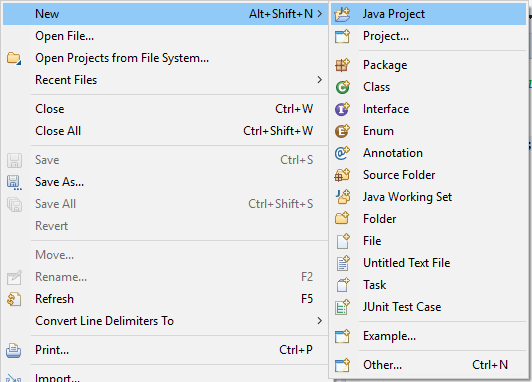Screen dimensions: 532x382
Task: Click the F5 shortcut text
Action: click(307, 299)
